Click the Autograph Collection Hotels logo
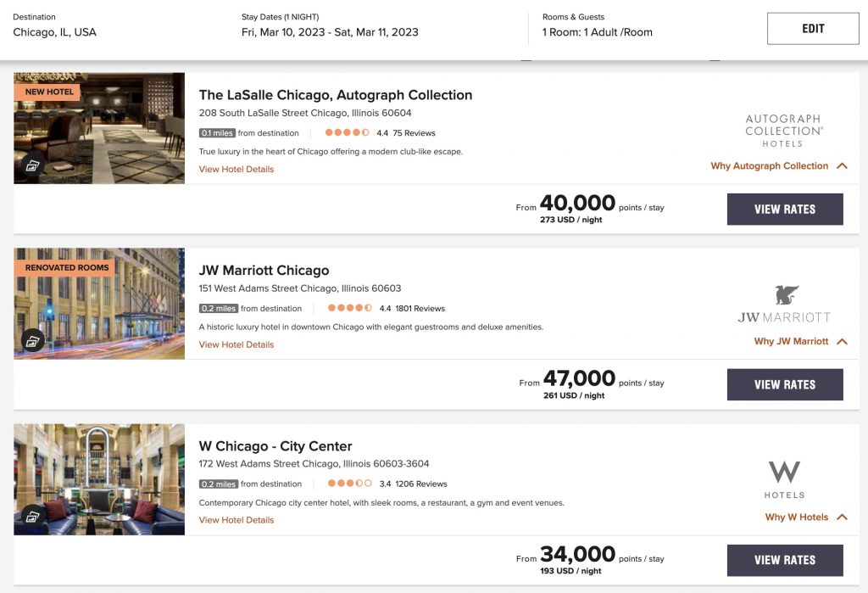 783,129
